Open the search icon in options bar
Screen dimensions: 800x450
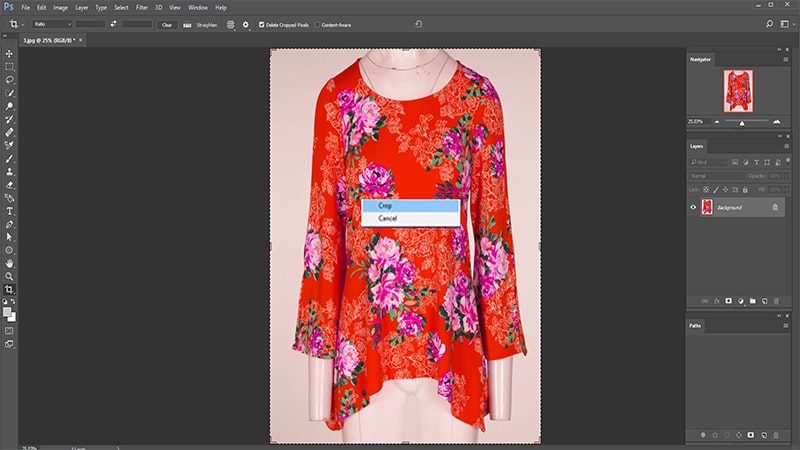pos(769,24)
